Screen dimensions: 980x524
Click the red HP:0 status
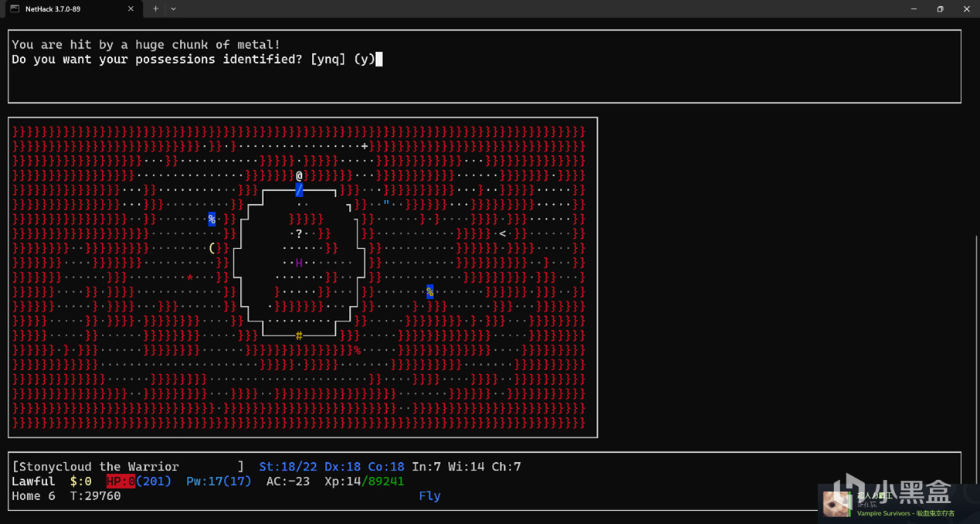tap(120, 481)
